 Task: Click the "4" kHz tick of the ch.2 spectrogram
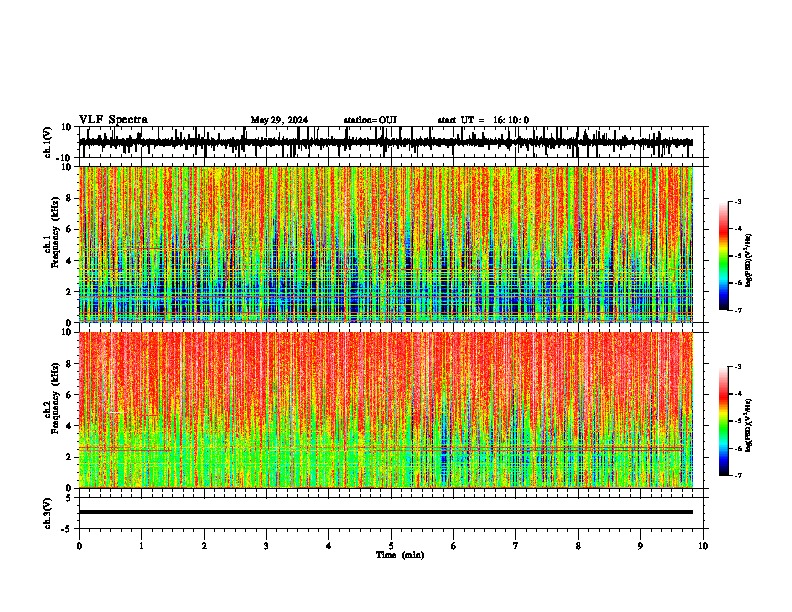tap(69, 426)
